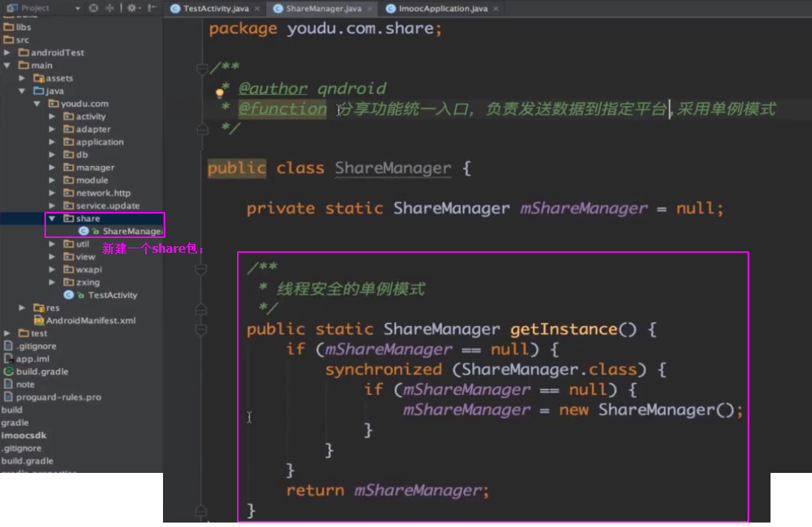The image size is (812, 527).
Task: Click the intention lightbulb next to @author
Action: [x=219, y=93]
